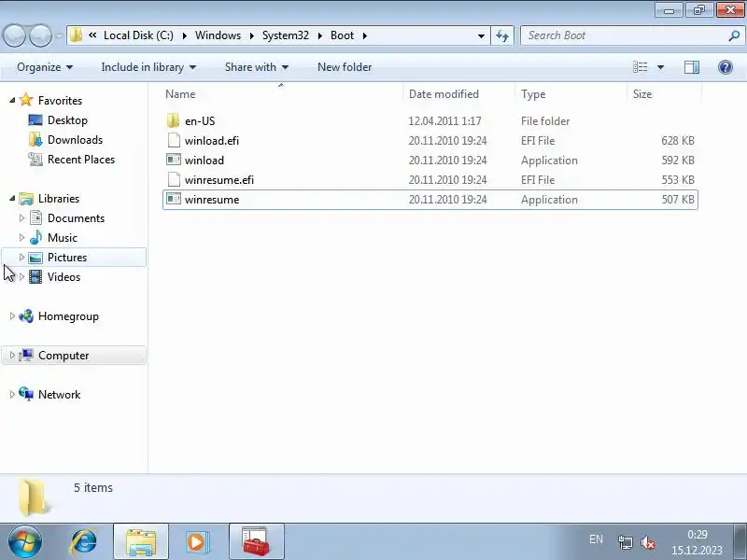Collapse the Favorites tree
Screen dimensions: 747x560
[x=12, y=100]
